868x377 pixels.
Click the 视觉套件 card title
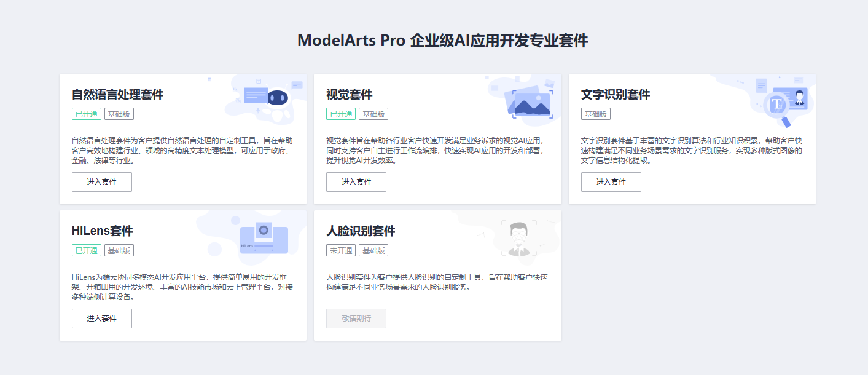tap(350, 95)
